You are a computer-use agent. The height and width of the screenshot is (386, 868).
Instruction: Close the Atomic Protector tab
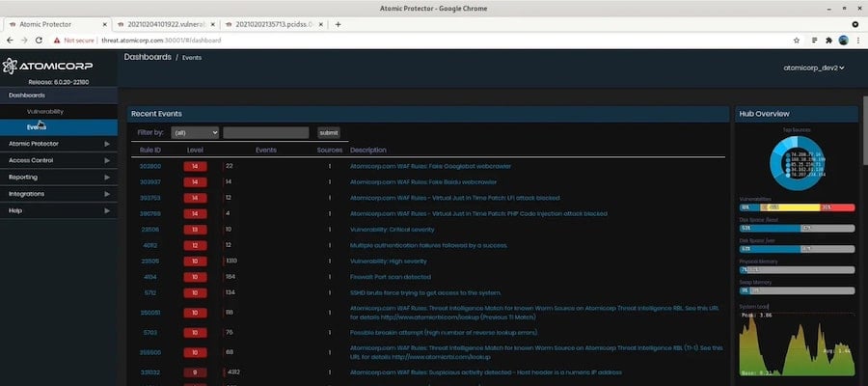(104, 24)
